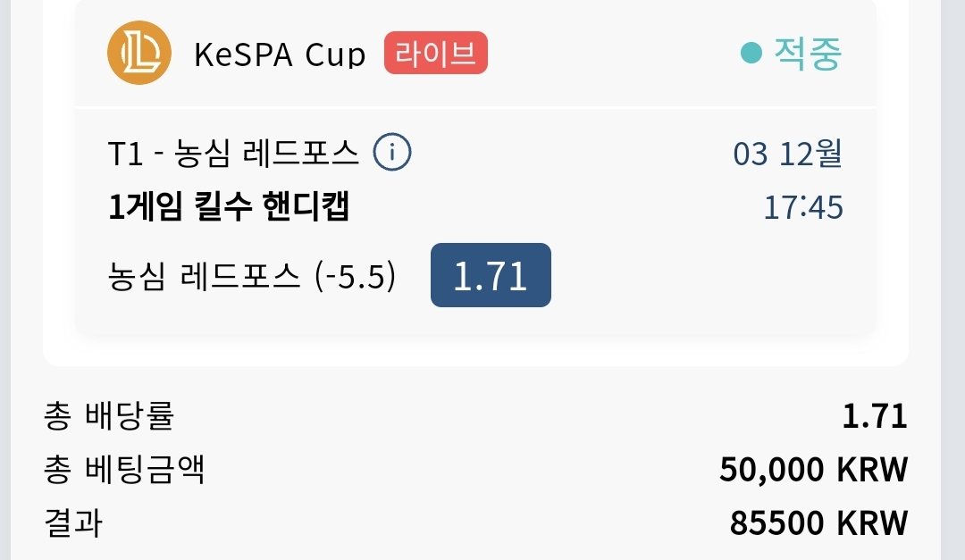Click the total odds value 1.71

pos(875,416)
